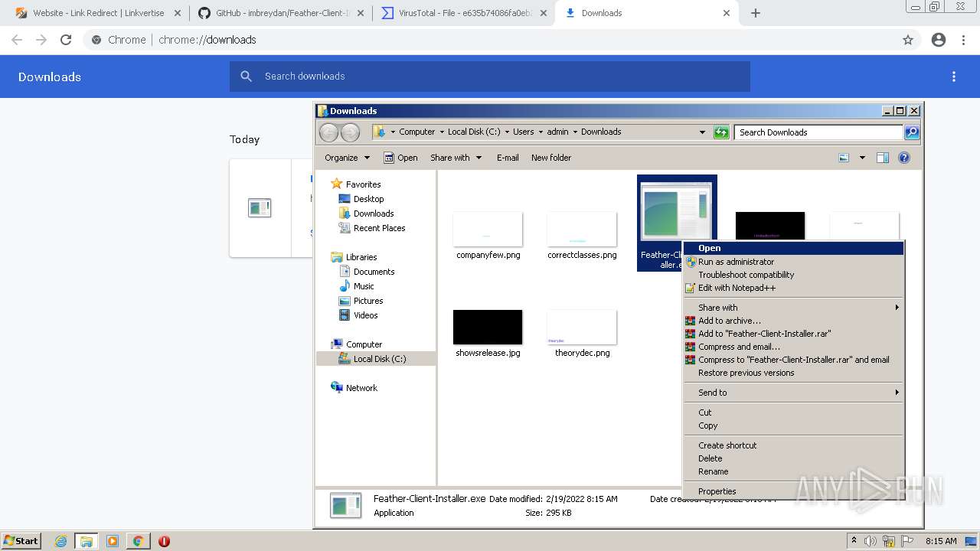Image resolution: width=980 pixels, height=551 pixels.
Task: Choose Rename from the context menu
Action: pyautogui.click(x=793, y=471)
